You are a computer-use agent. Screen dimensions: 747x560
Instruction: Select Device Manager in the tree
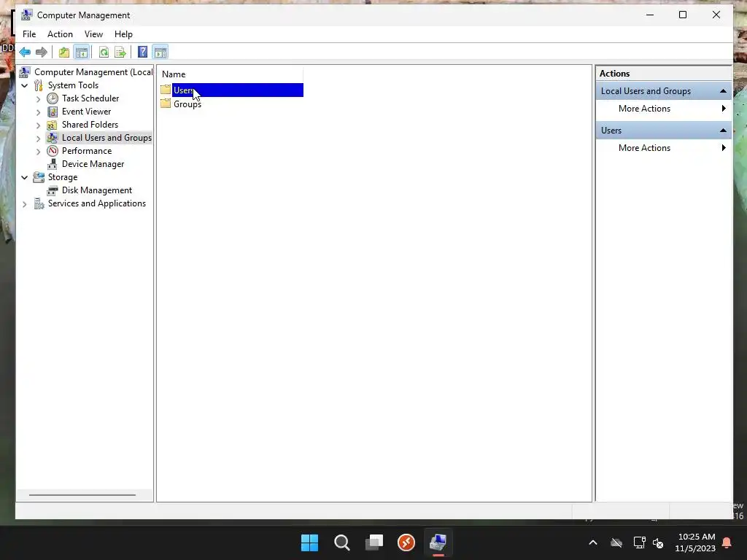click(93, 164)
